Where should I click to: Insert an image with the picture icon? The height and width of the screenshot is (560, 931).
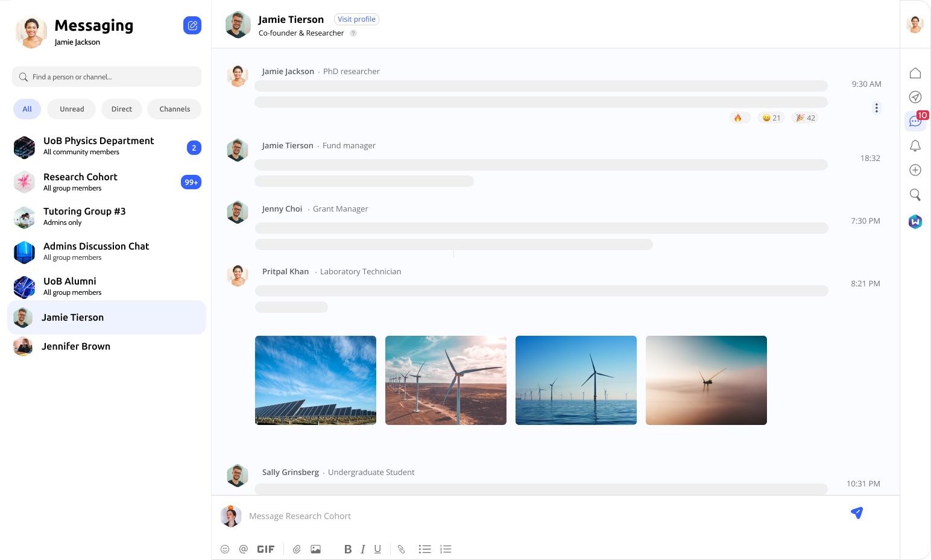click(315, 549)
